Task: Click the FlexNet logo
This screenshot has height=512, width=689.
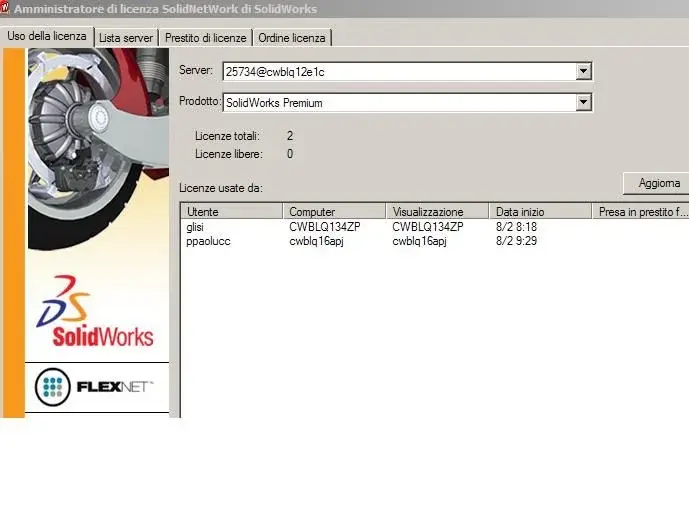Action: 94,387
